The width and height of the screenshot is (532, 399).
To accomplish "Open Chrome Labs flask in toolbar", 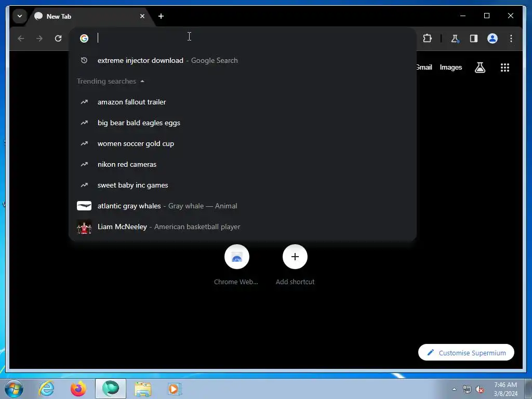I will pos(455,38).
